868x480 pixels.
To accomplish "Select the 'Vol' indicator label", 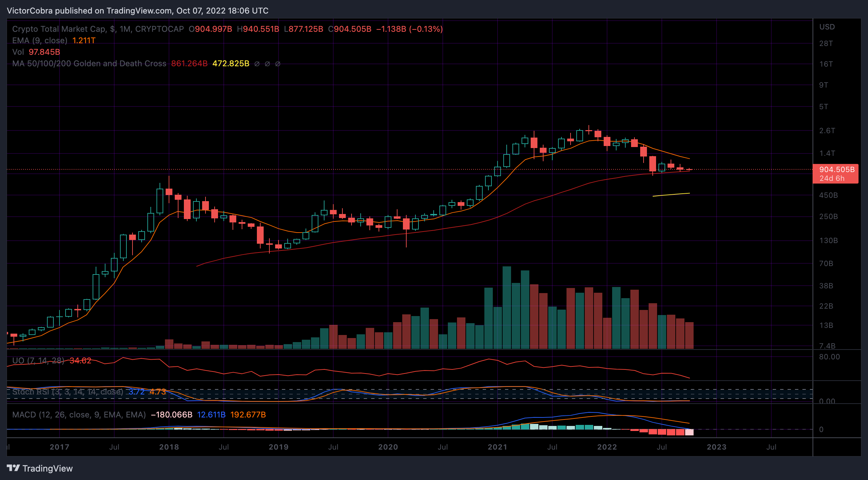I will [18, 52].
